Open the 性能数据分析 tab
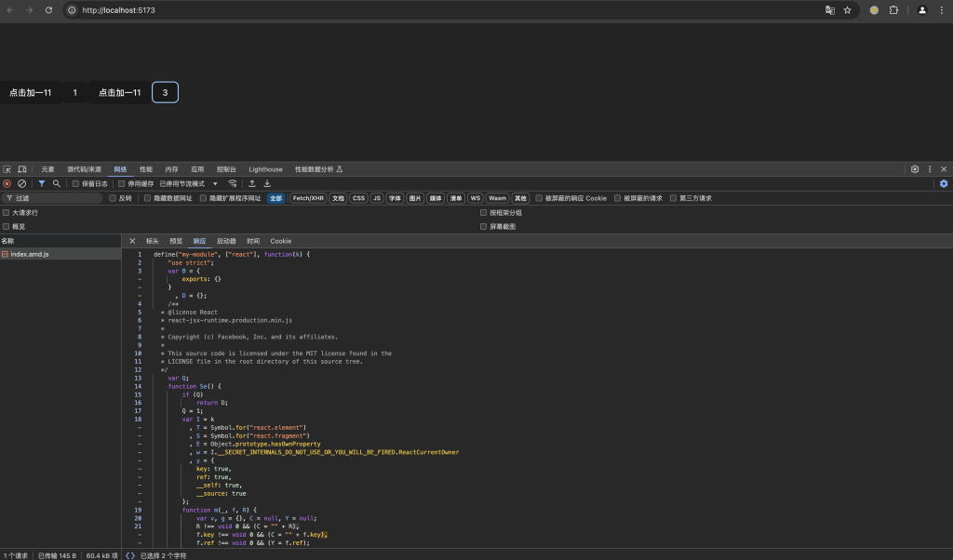This screenshot has width=953, height=560. point(318,169)
